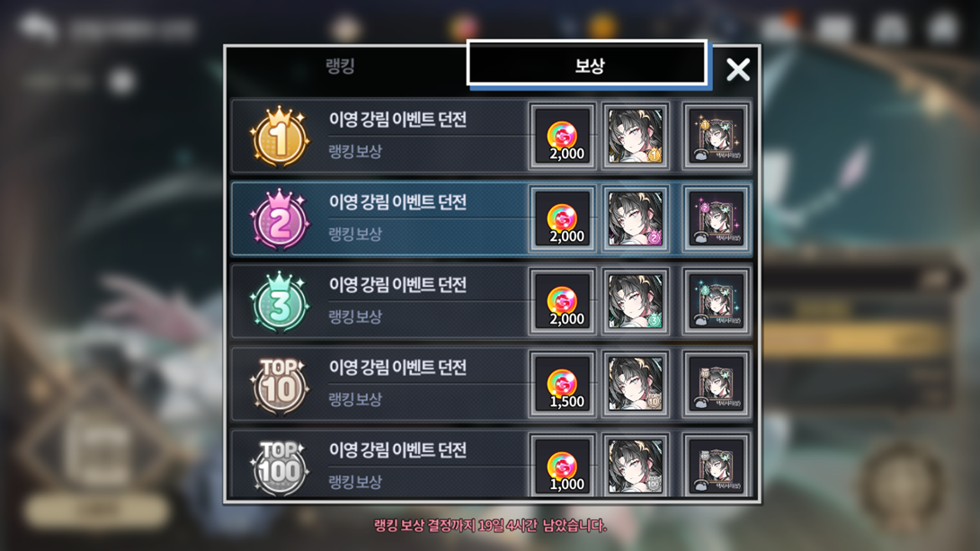Select the highlighted 2nd place reward row
Image resolution: width=980 pixels, height=551 pixels.
click(x=492, y=218)
